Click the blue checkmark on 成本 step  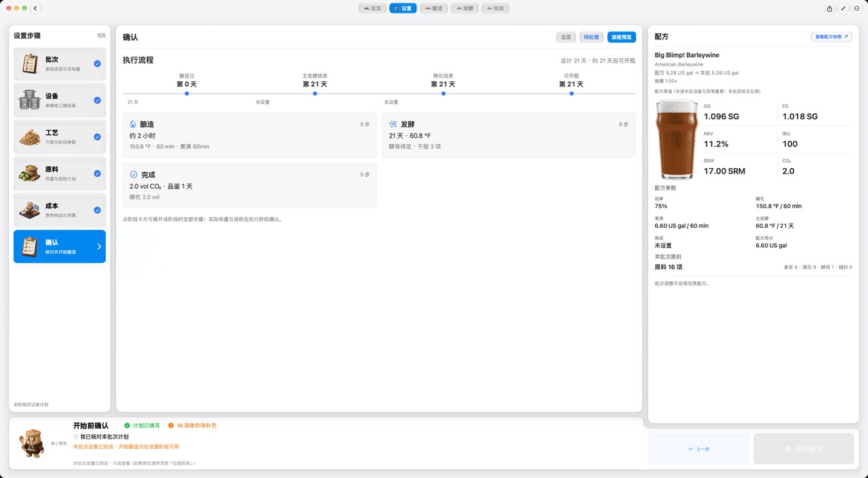tap(98, 210)
